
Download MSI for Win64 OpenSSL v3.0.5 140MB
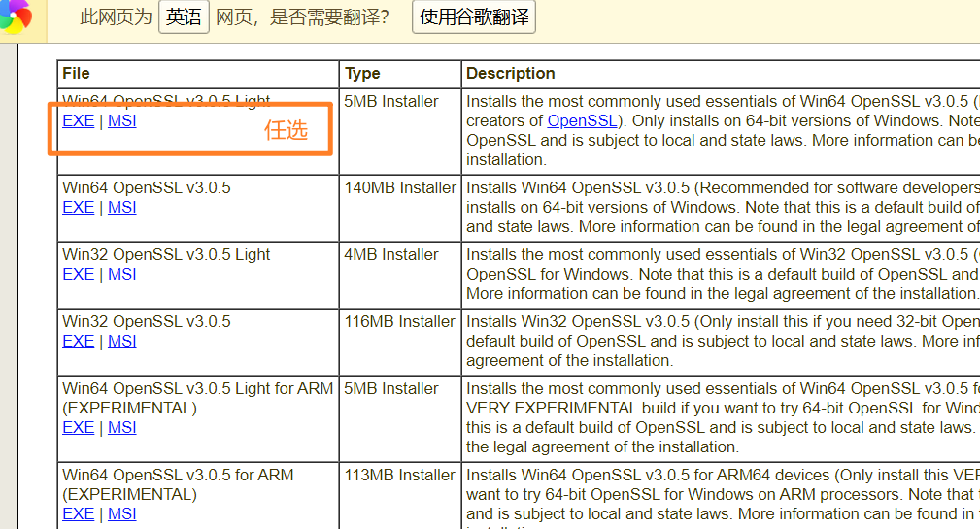point(121,207)
